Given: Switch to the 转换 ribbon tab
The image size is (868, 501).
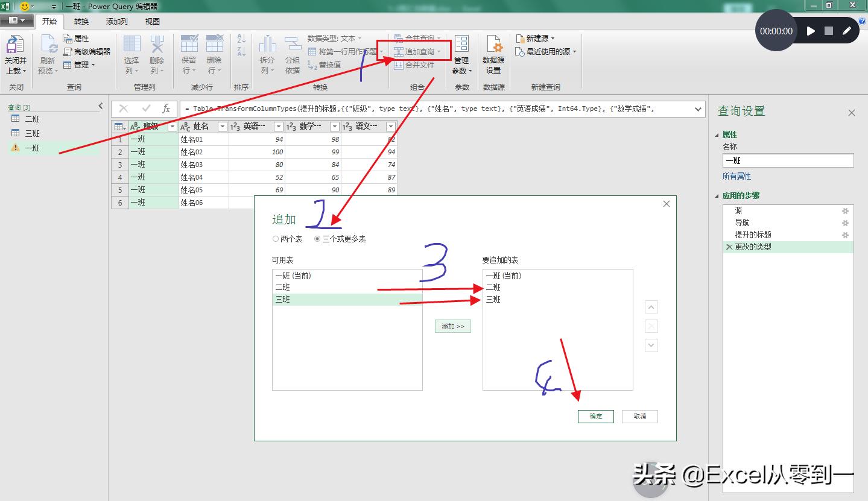Looking at the screenshot, I should [x=81, y=21].
